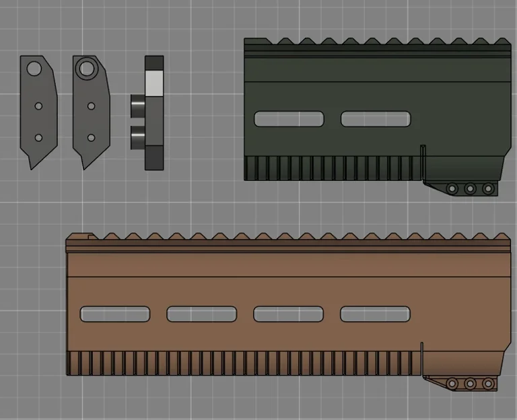Click the lower pin on the side-view bracket
Screen dimensions: 517x420
tap(137, 137)
